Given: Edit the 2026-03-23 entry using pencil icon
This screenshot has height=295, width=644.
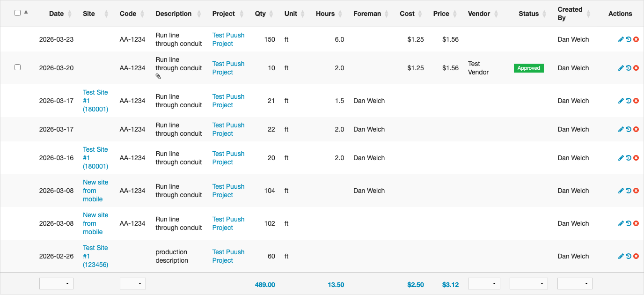Looking at the screenshot, I should [x=621, y=39].
